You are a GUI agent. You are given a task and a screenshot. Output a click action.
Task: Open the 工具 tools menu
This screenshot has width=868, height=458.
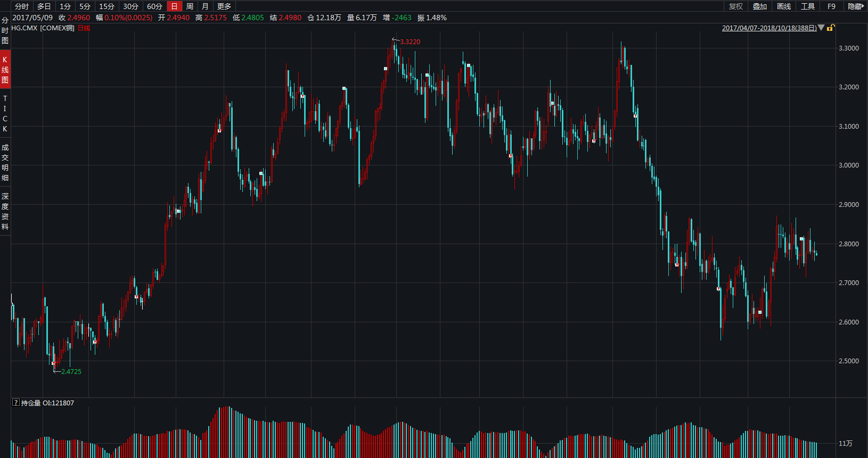tap(808, 6)
